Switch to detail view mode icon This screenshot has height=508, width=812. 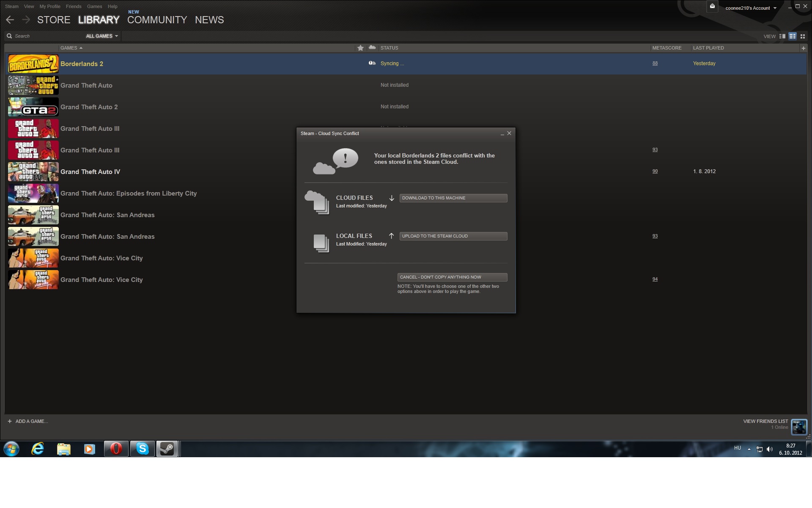click(782, 36)
